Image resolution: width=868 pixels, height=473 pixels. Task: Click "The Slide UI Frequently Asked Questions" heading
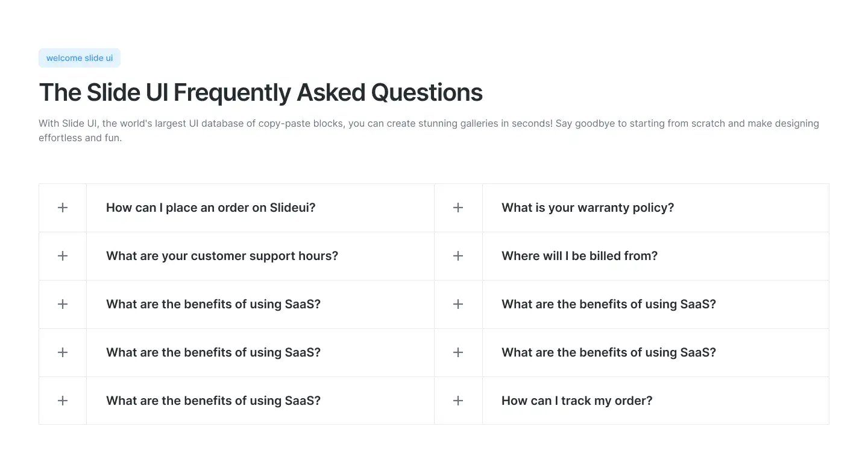pos(260,93)
